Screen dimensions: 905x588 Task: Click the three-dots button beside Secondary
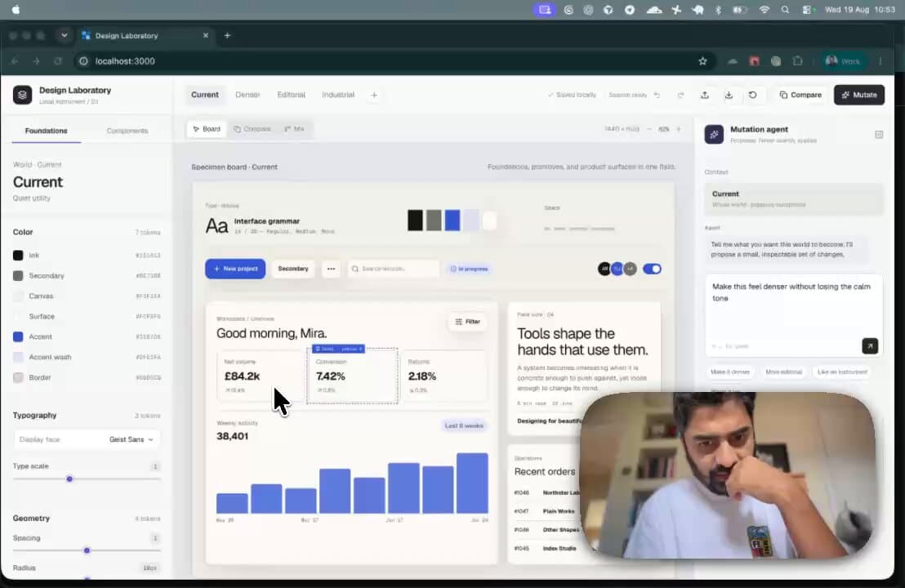(331, 269)
